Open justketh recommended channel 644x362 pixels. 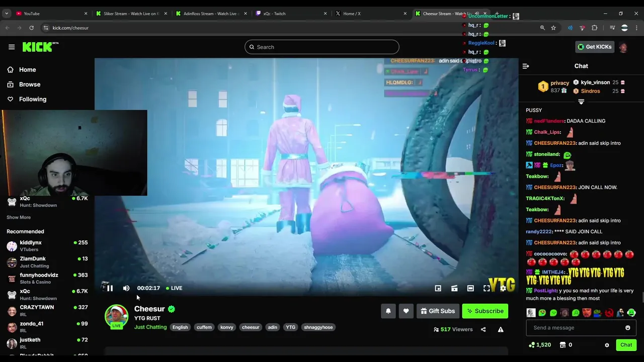47,343
